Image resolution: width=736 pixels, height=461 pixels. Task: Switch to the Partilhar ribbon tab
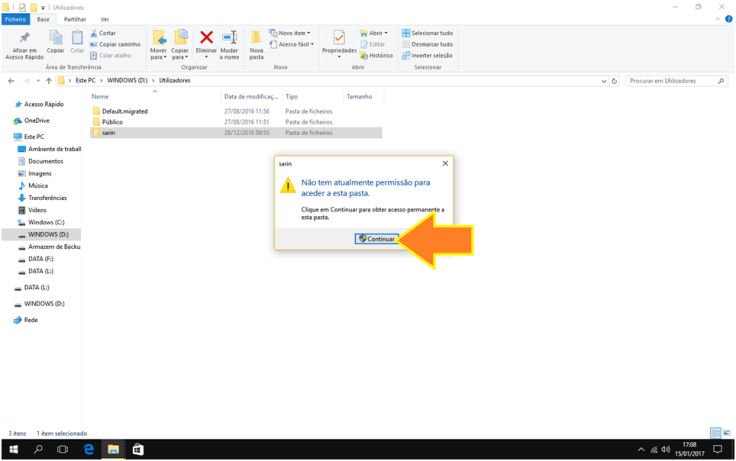click(74, 19)
